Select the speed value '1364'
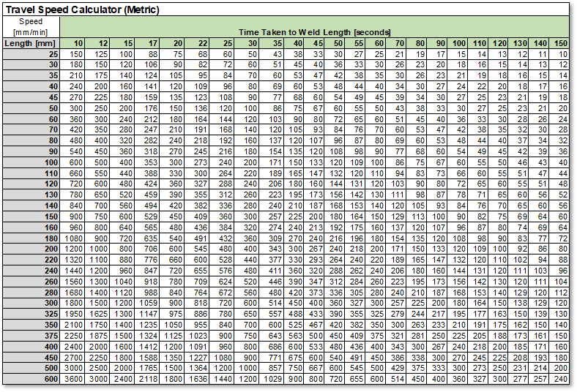The image size is (577, 392). point(198,368)
